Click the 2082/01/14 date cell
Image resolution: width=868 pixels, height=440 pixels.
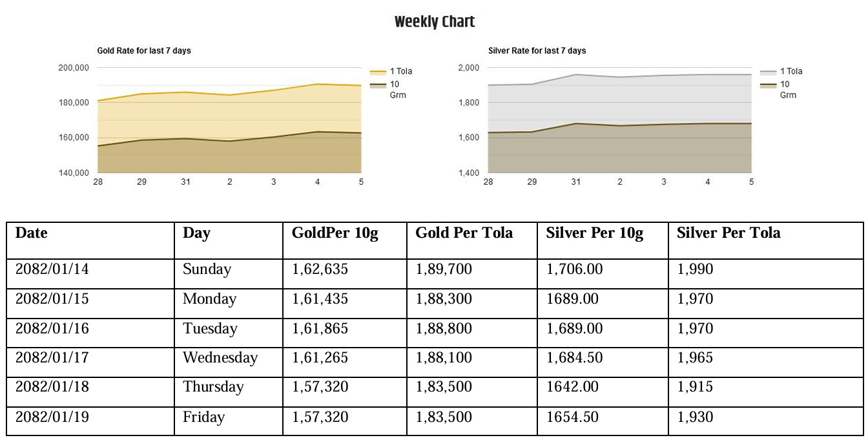point(52,269)
